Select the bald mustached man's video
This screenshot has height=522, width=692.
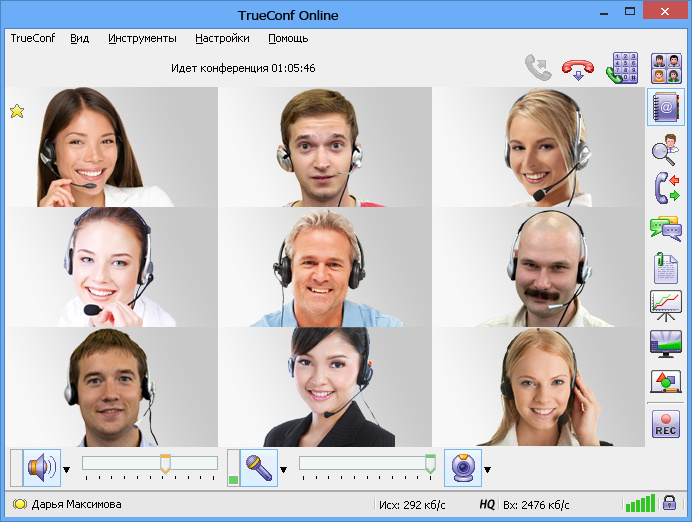coord(538,267)
